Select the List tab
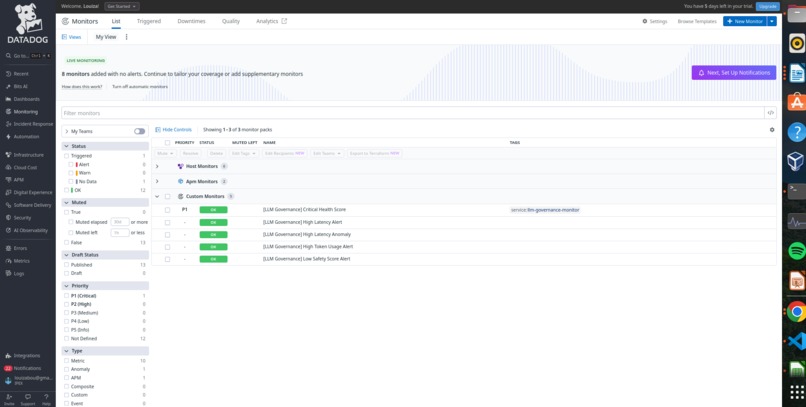Viewport: 806px width, 407px height. [116, 21]
